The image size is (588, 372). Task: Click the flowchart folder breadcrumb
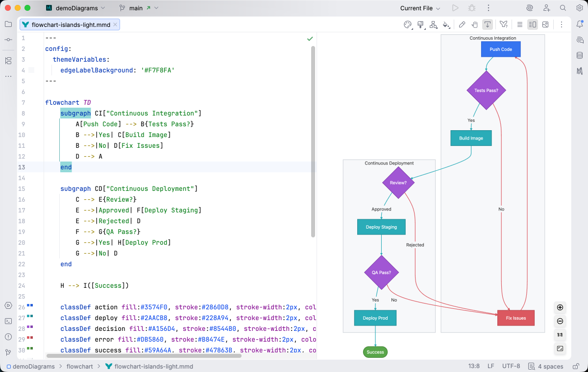pos(80,366)
